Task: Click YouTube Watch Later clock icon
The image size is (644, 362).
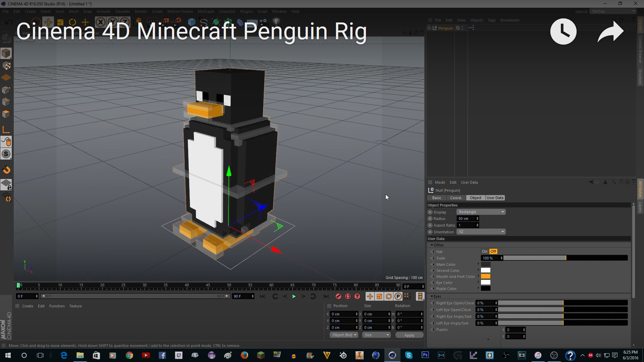Action: click(563, 32)
